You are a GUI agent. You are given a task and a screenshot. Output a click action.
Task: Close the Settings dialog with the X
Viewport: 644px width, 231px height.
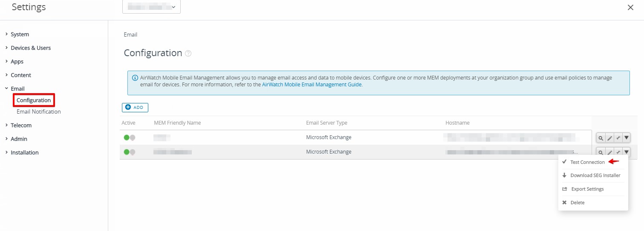coord(630,7)
